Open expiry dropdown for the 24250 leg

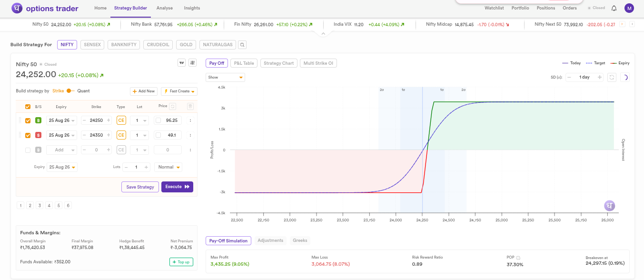point(61,120)
